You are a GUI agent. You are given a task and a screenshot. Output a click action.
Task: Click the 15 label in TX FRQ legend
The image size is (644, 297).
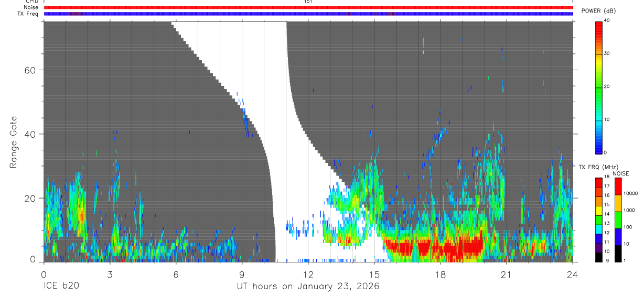coord(608,205)
